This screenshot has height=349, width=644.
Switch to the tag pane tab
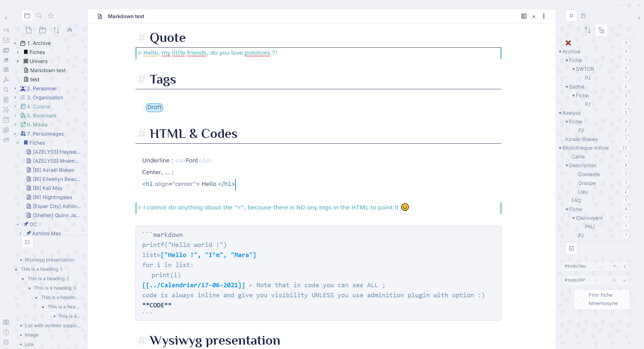pos(572,16)
